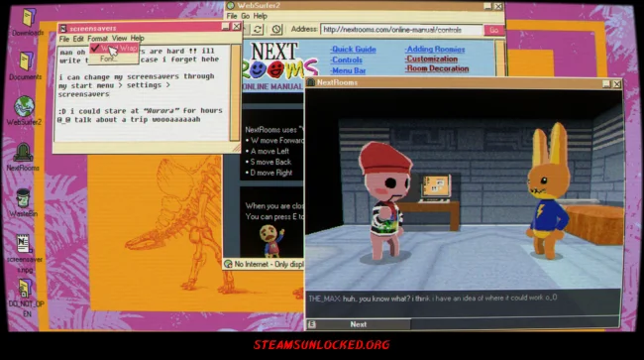This screenshot has width=644, height=360.
Task: Open the Go menu in WebSurfer2
Action: (245, 16)
